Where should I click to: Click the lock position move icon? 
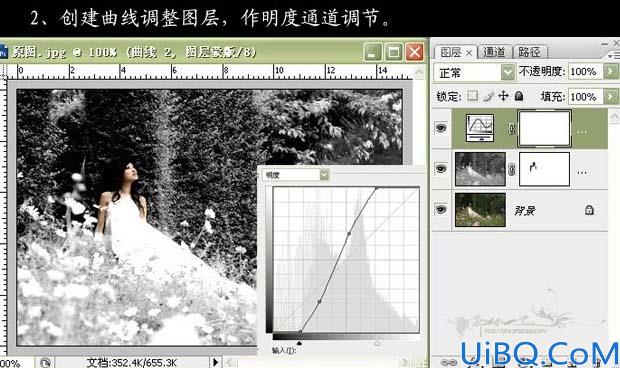pos(503,96)
